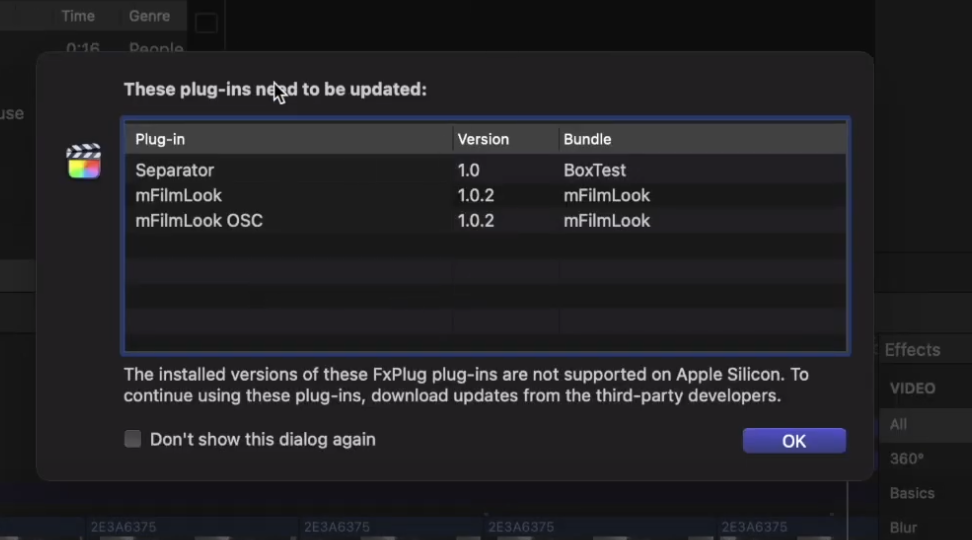The width and height of the screenshot is (972, 540).
Task: Select the Separator plug-in name
Action: point(174,170)
